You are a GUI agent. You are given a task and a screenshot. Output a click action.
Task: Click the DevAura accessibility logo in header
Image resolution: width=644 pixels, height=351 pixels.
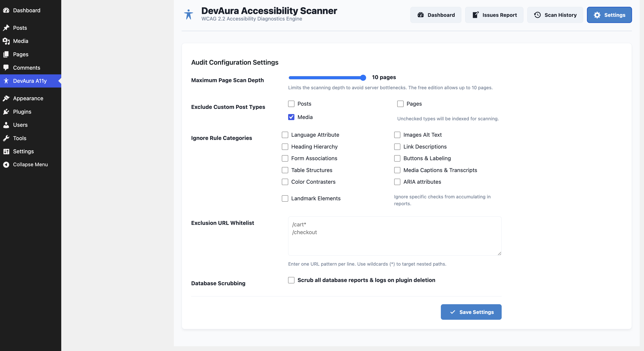tap(189, 14)
